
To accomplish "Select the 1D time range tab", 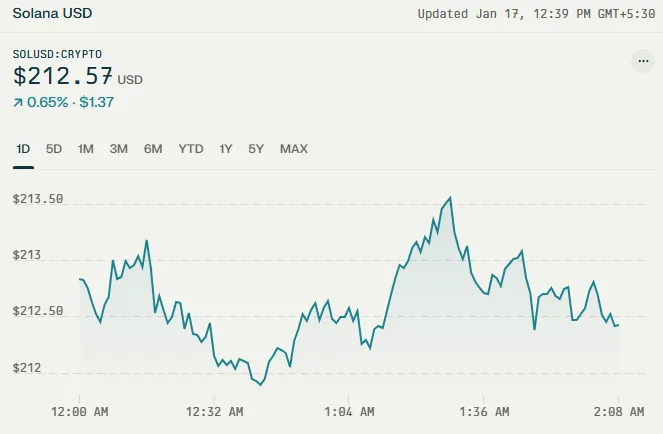I will point(23,149).
